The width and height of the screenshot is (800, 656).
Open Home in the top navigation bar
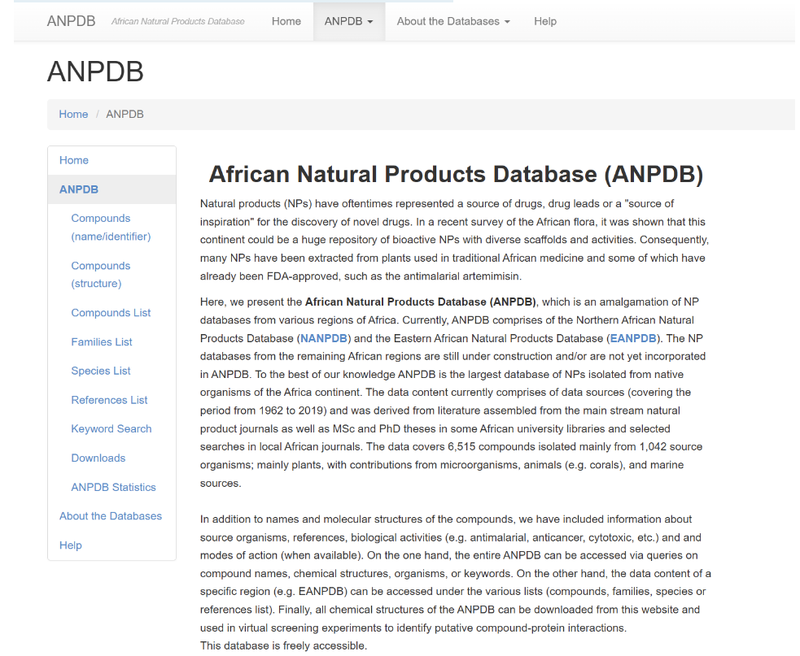click(x=286, y=21)
